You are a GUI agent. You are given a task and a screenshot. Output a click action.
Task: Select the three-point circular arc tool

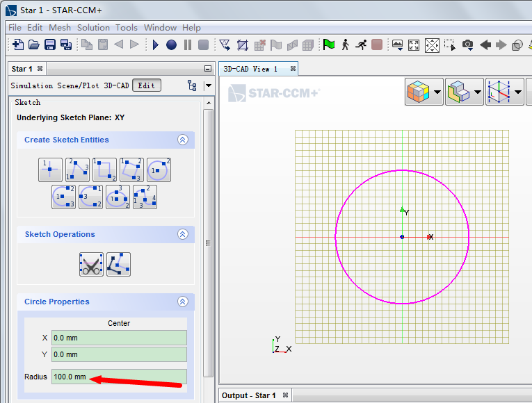[90, 197]
